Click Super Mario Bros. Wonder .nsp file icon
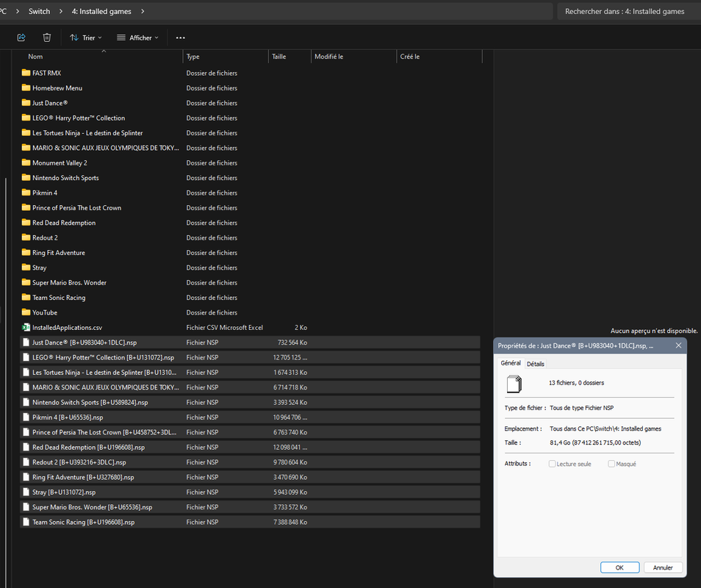This screenshot has width=701, height=588. click(x=26, y=507)
